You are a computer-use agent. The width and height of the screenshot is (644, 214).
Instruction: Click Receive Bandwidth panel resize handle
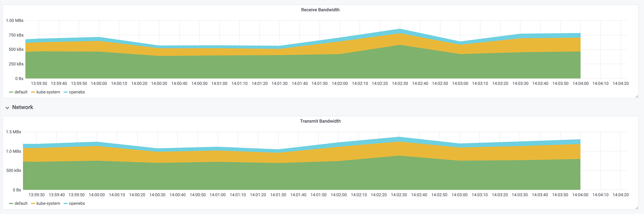point(637,97)
